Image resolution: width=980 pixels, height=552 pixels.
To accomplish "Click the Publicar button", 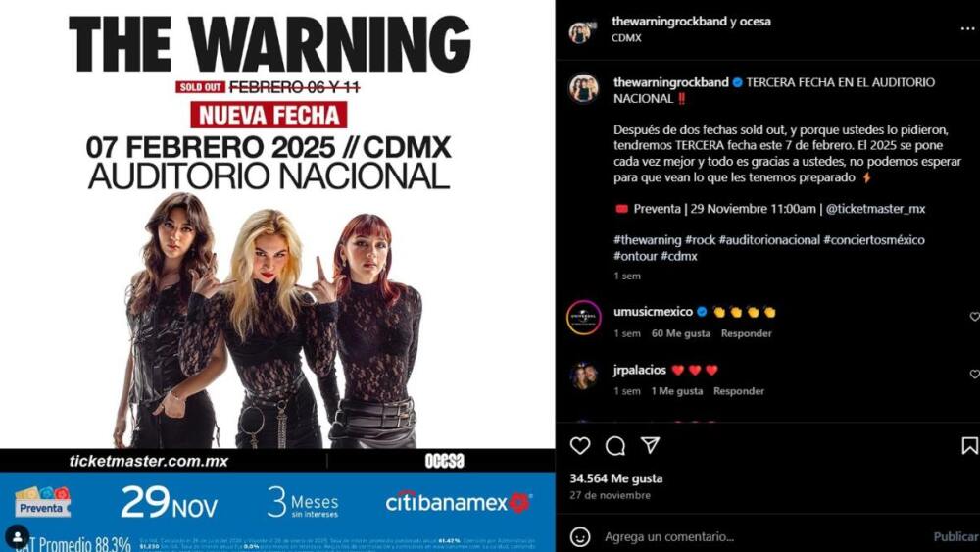I will [955, 536].
